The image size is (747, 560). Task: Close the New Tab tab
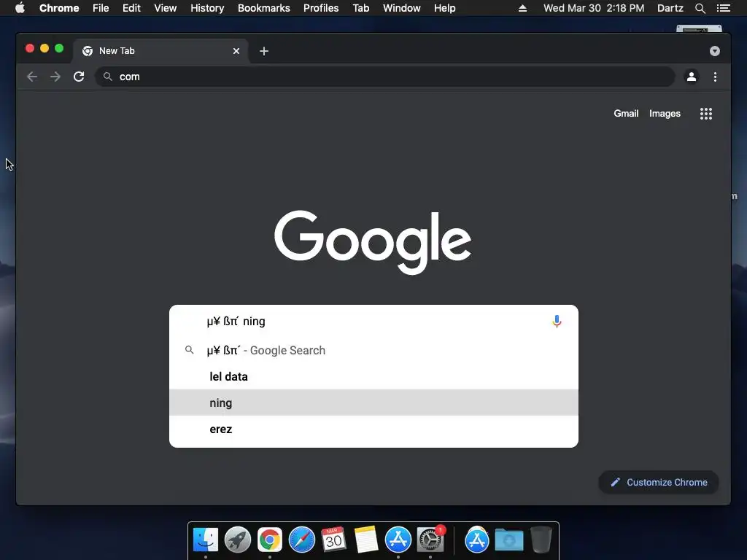236,51
